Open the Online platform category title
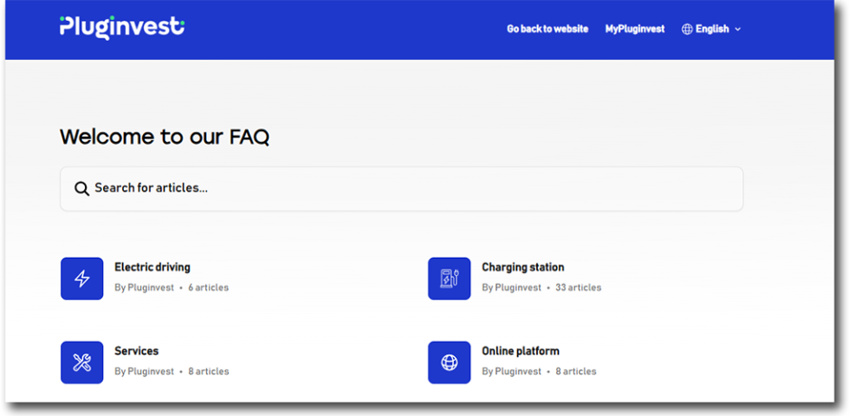This screenshot has width=868, height=416. pos(521,351)
